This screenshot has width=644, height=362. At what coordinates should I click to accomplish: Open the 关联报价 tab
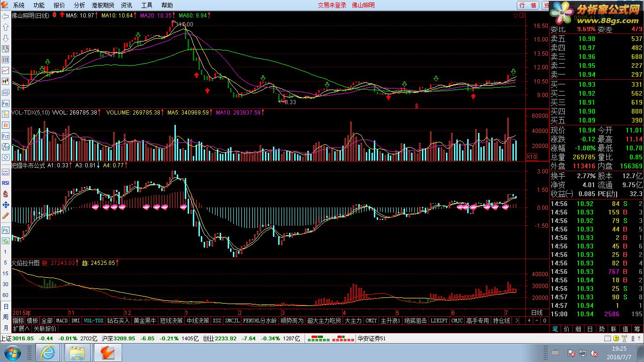pyautogui.click(x=45, y=329)
